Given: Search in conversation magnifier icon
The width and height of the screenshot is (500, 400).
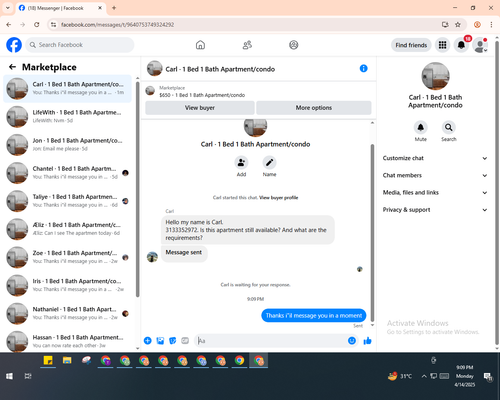Looking at the screenshot, I should pyautogui.click(x=449, y=127).
